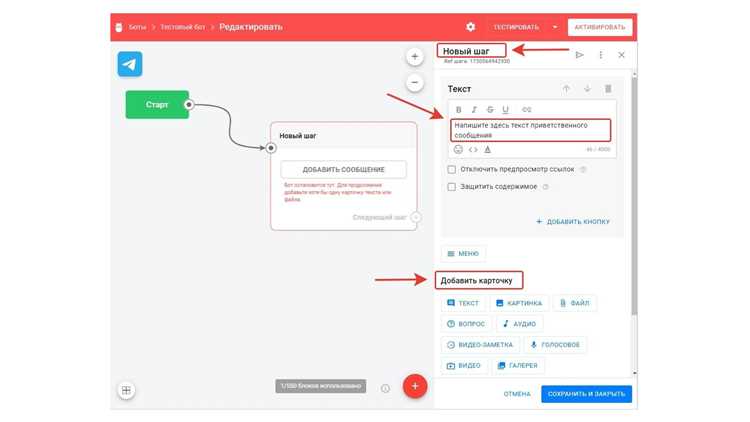This screenshot has height=422, width=750.
Task: Add a Текст card
Action: (463, 303)
